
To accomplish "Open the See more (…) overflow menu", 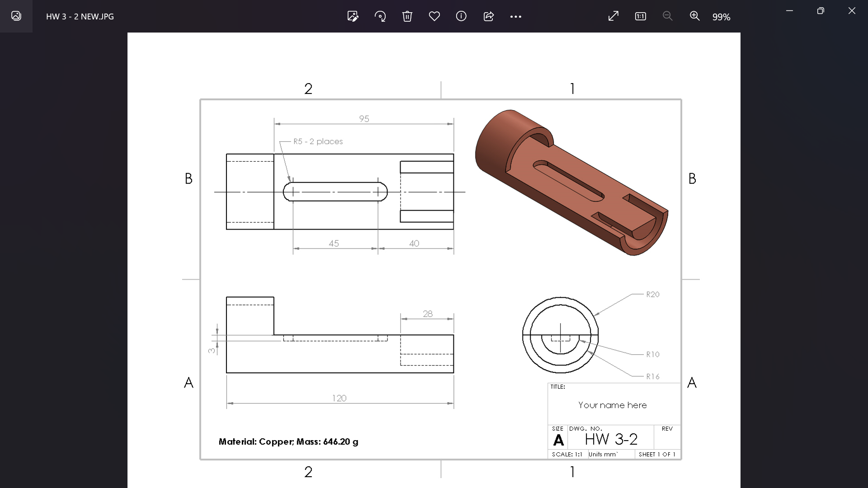I will point(516,16).
